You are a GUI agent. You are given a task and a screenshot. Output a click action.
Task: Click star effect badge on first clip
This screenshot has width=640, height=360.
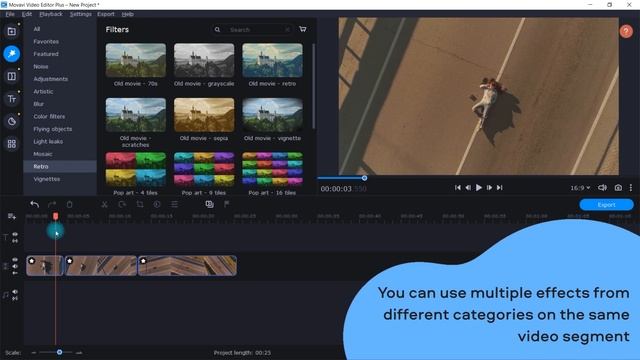click(32, 261)
